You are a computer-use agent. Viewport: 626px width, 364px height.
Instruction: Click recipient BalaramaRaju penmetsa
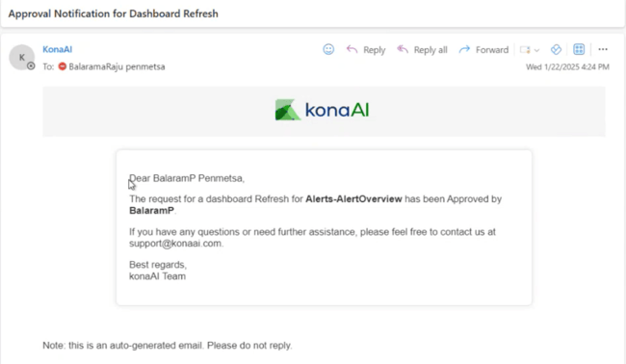pos(117,66)
